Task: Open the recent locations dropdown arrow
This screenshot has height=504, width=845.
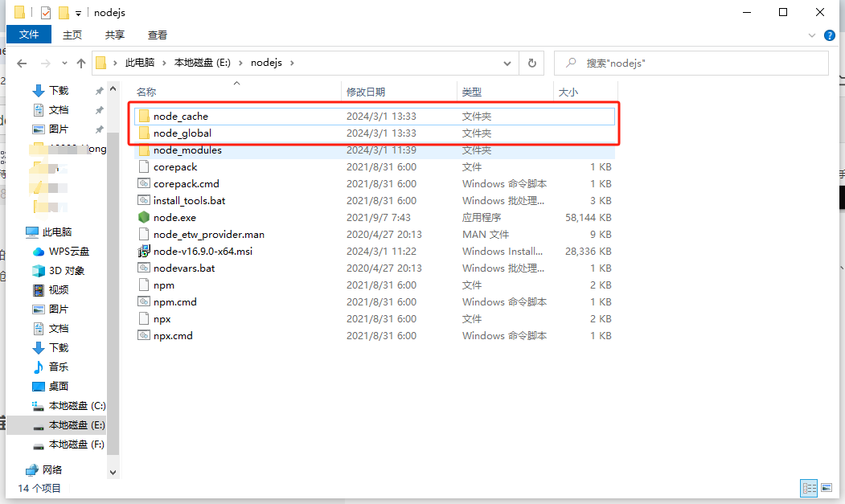Action: (x=64, y=64)
